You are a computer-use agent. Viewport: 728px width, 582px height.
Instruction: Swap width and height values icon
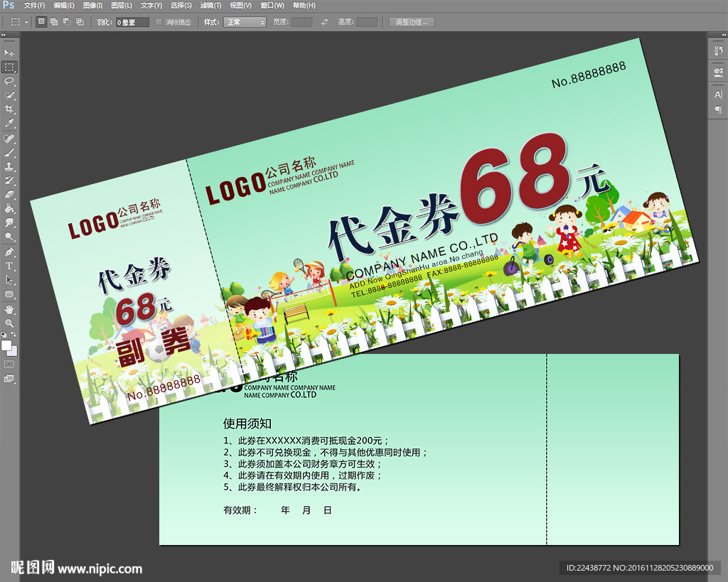coord(324,22)
